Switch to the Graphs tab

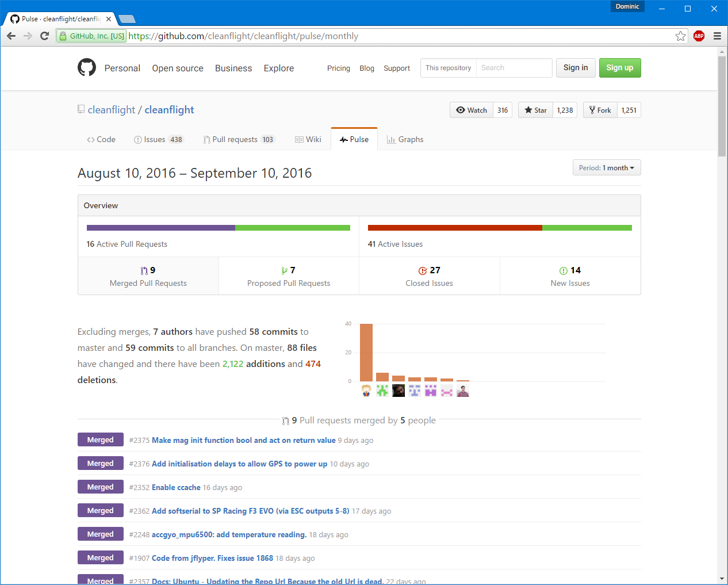pyautogui.click(x=405, y=139)
